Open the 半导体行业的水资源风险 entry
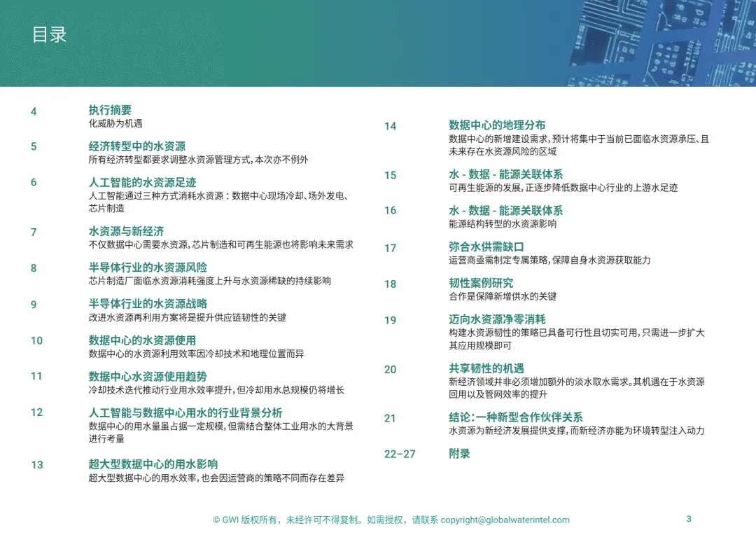 [148, 267]
